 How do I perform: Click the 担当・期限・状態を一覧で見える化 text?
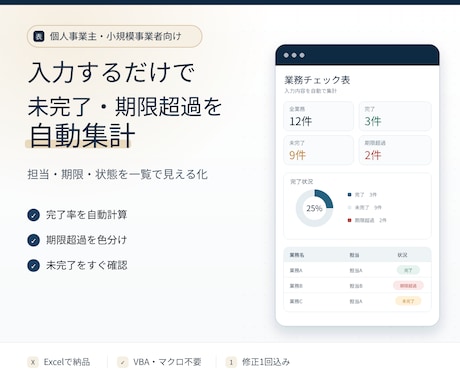117,174
